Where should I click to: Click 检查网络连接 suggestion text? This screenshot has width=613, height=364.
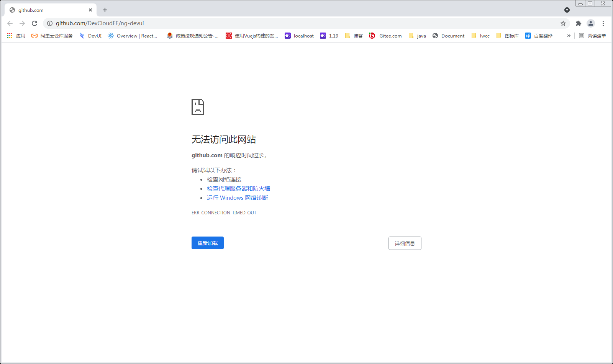coord(224,179)
